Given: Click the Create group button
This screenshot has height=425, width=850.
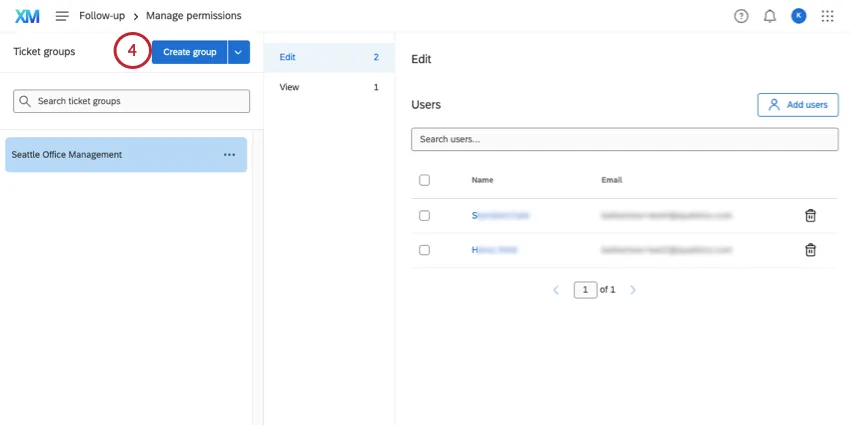Looking at the screenshot, I should pyautogui.click(x=189, y=52).
